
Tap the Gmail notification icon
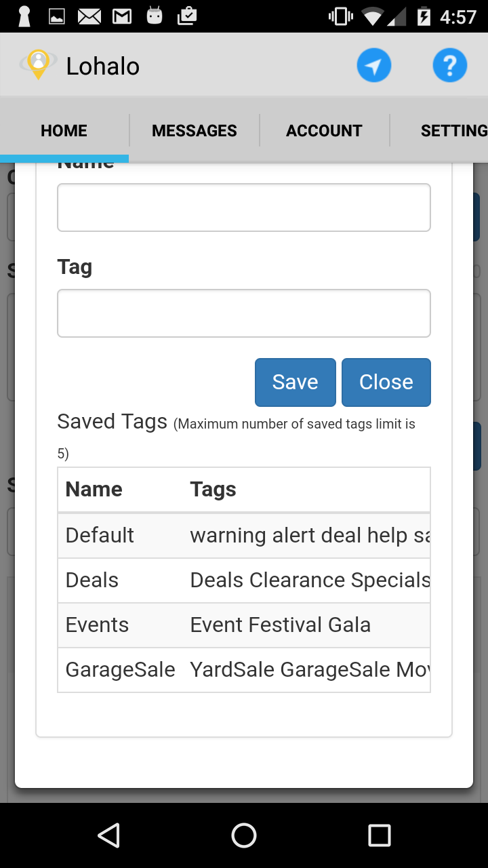(122, 16)
